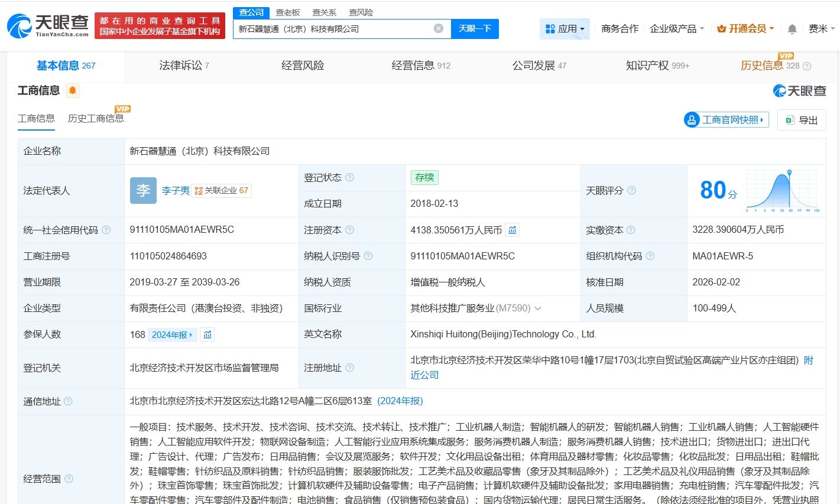Viewport: 840px width, 504px height.
Task: Open registered capital chart icon
Action: [513, 230]
